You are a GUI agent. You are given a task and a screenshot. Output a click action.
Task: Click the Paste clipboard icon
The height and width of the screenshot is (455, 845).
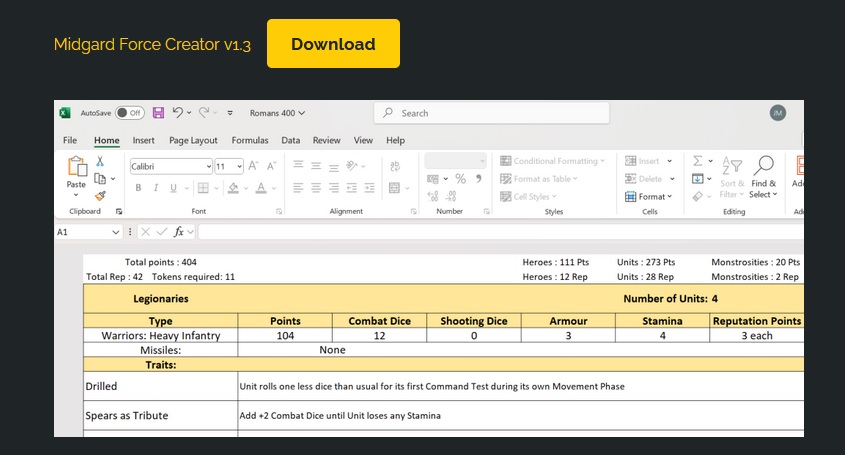click(77, 166)
